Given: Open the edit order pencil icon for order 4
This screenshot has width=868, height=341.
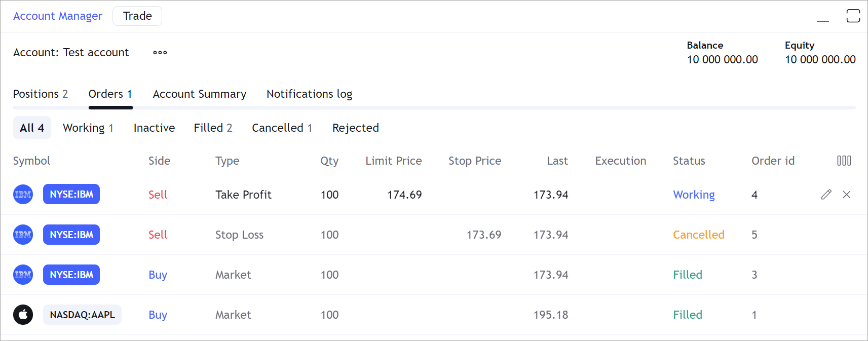Looking at the screenshot, I should click(826, 194).
